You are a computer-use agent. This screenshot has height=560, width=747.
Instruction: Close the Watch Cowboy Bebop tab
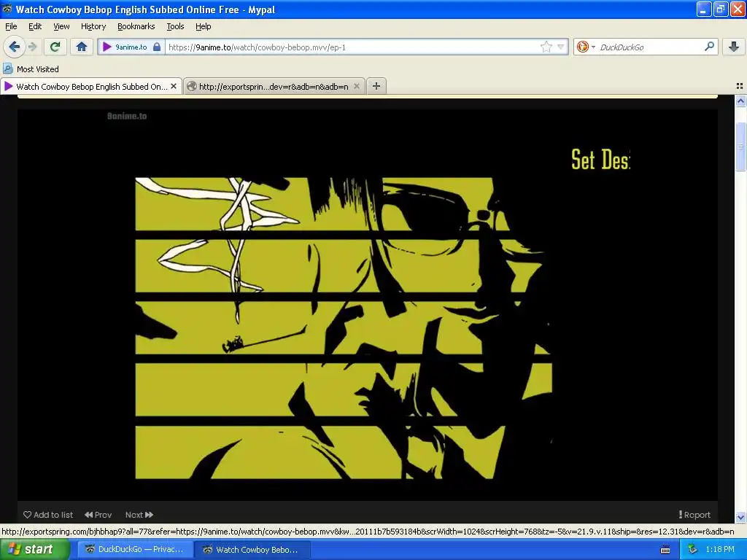tap(174, 86)
